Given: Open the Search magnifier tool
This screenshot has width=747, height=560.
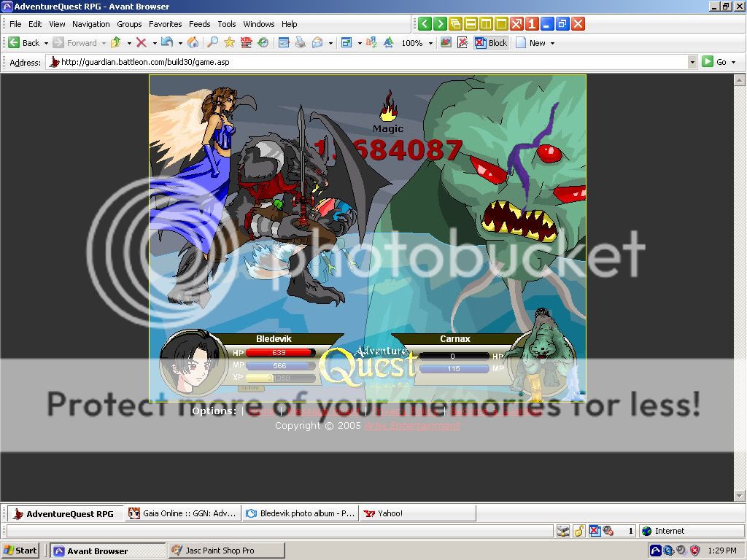Looking at the screenshot, I should point(212,42).
